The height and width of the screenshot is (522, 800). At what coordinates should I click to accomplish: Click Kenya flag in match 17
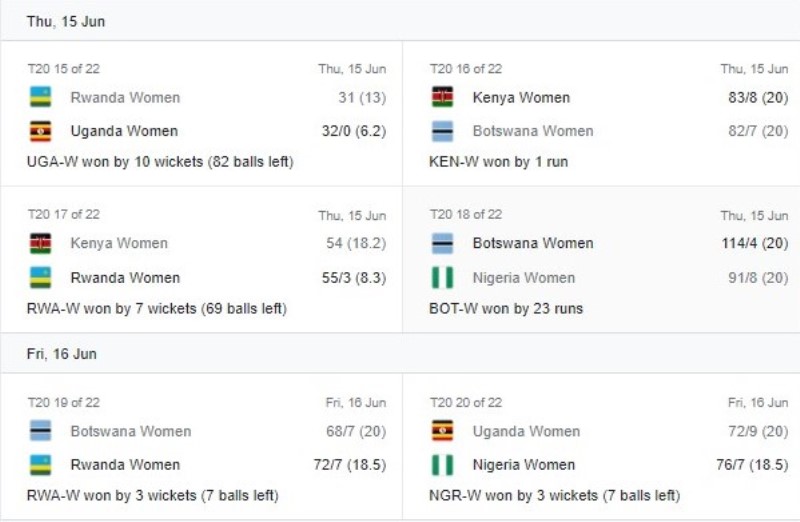(x=40, y=243)
